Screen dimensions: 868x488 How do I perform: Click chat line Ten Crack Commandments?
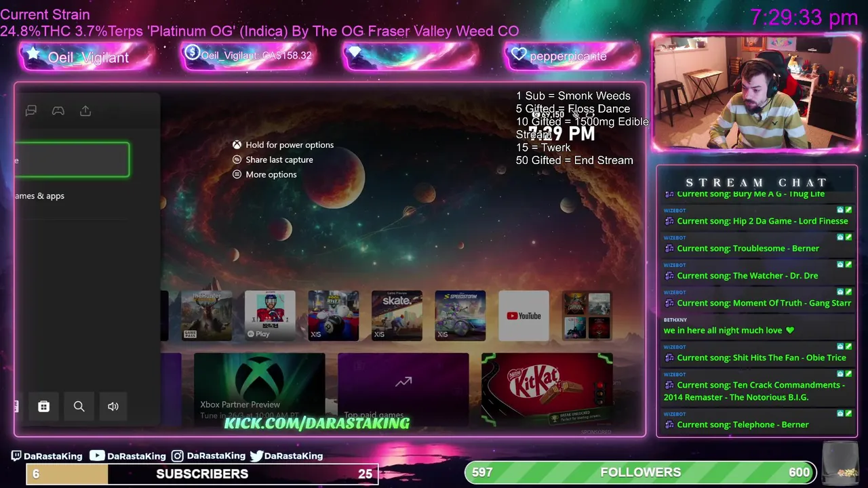pos(754,391)
